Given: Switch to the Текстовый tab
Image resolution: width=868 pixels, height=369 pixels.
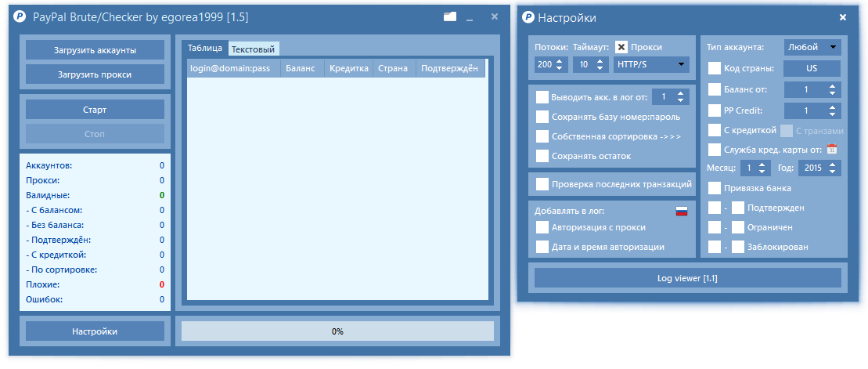Looking at the screenshot, I should (x=253, y=49).
